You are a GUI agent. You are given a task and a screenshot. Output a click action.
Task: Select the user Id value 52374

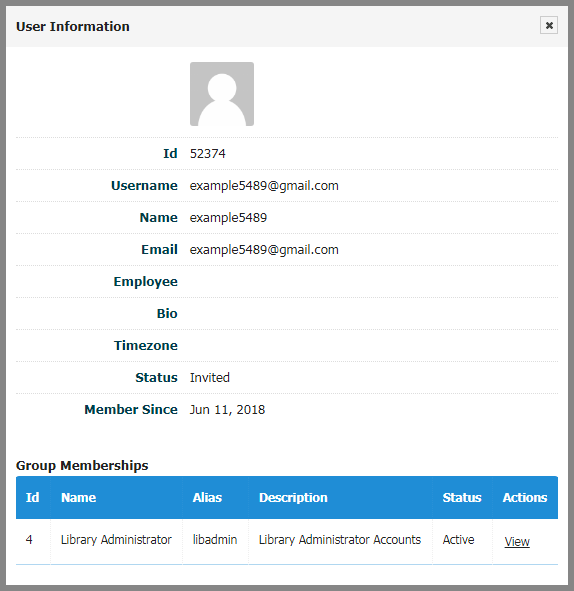point(207,154)
